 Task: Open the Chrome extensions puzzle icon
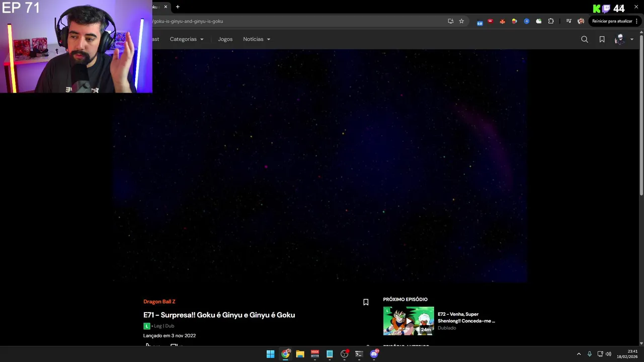point(551,21)
